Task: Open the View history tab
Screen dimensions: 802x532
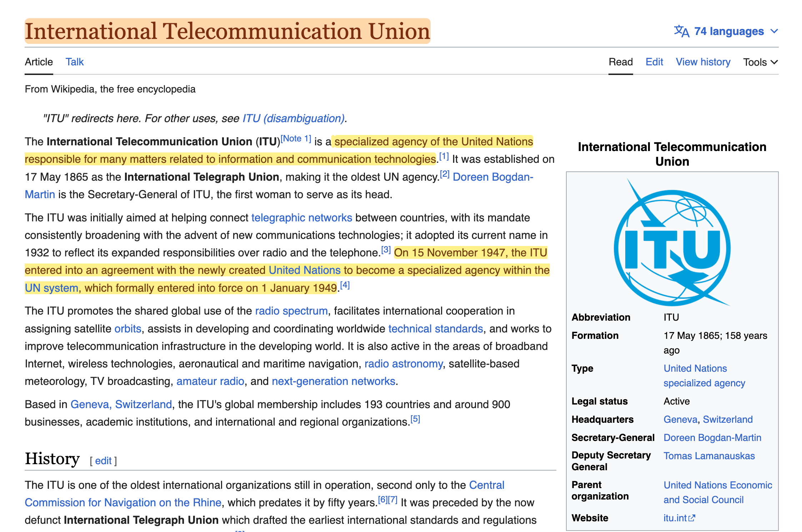Action: click(703, 62)
